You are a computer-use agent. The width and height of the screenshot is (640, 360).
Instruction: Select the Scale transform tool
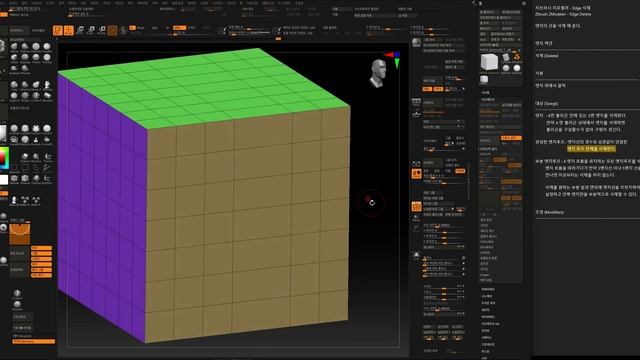coord(91,30)
